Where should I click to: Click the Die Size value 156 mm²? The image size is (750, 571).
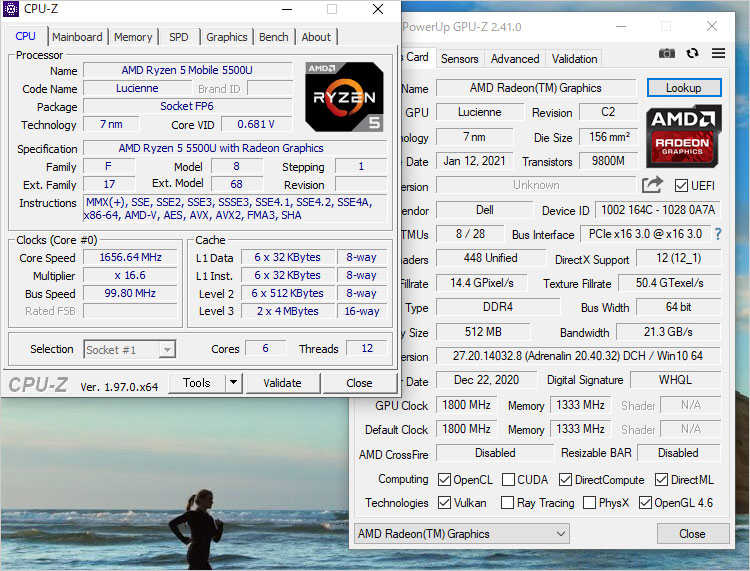point(609,137)
